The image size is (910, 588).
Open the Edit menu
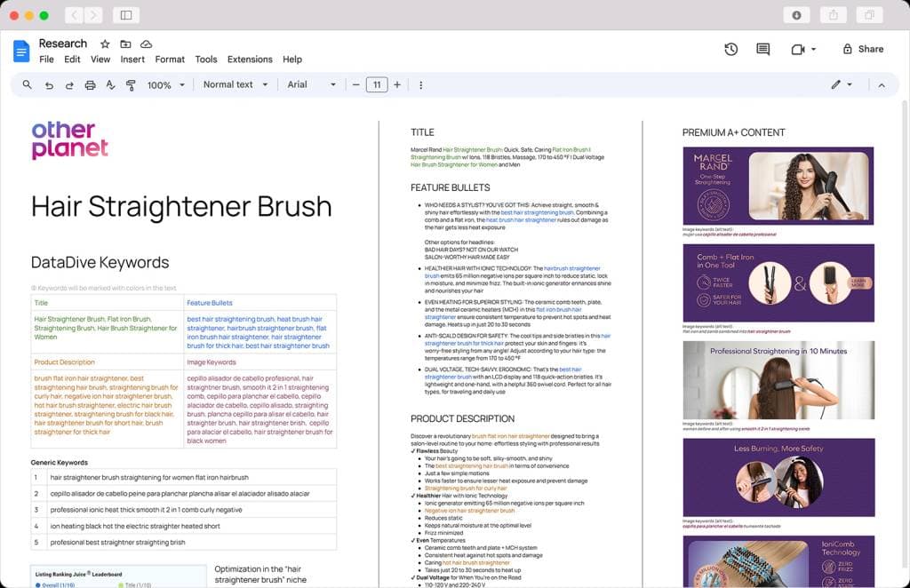click(72, 60)
